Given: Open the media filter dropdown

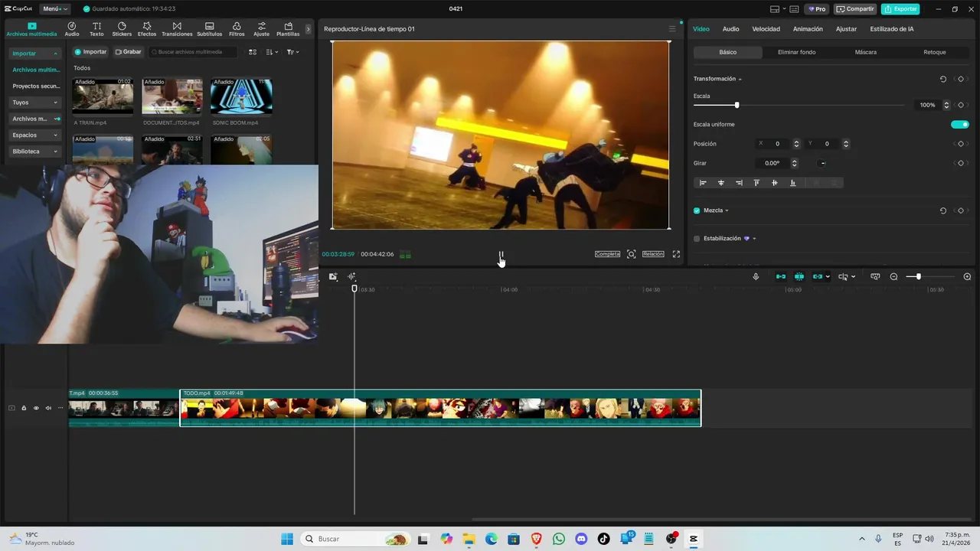Looking at the screenshot, I should click(292, 52).
